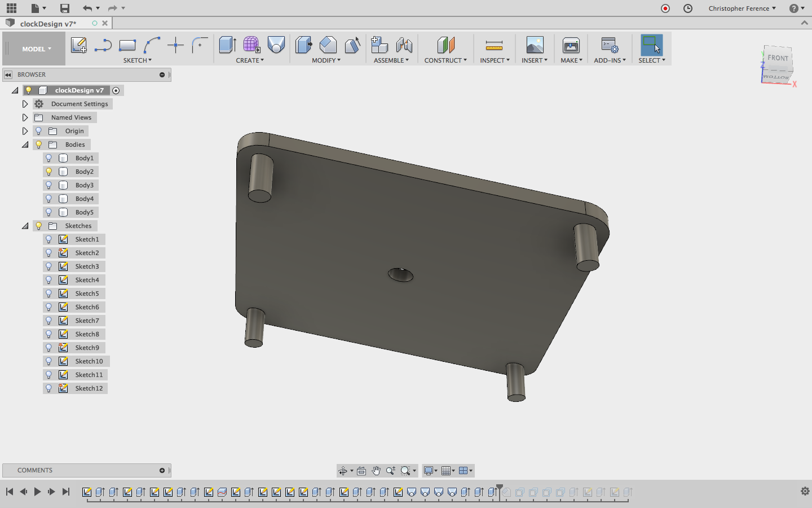Open the data panel grid icon
Image resolution: width=812 pixels, height=508 pixels.
pyautogui.click(x=11, y=8)
